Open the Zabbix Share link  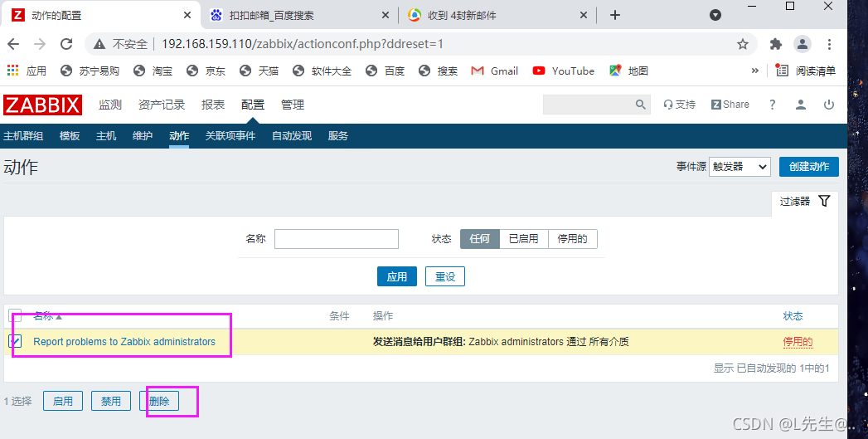pos(730,105)
